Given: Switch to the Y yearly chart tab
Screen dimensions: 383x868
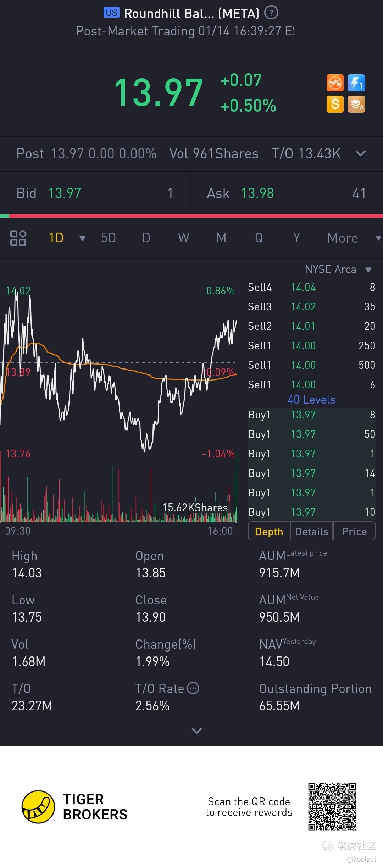Looking at the screenshot, I should coord(296,238).
